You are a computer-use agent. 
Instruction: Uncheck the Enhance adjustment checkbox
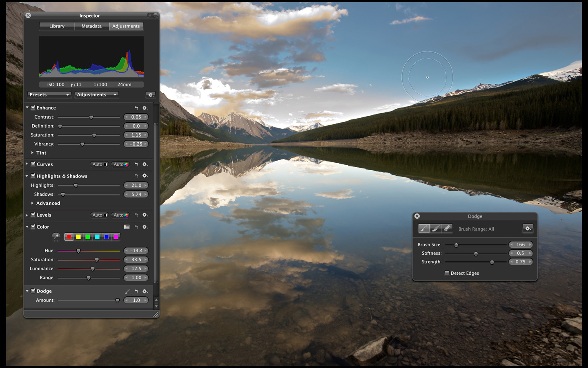pyautogui.click(x=33, y=108)
